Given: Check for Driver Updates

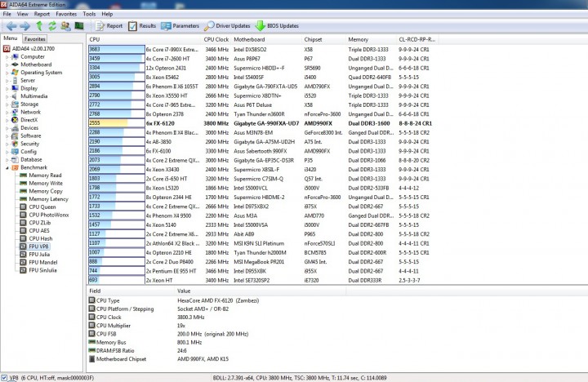Looking at the screenshot, I should tap(227, 26).
